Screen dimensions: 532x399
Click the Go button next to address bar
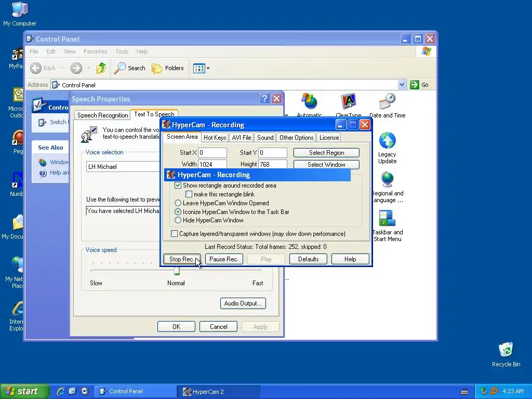tap(419, 85)
